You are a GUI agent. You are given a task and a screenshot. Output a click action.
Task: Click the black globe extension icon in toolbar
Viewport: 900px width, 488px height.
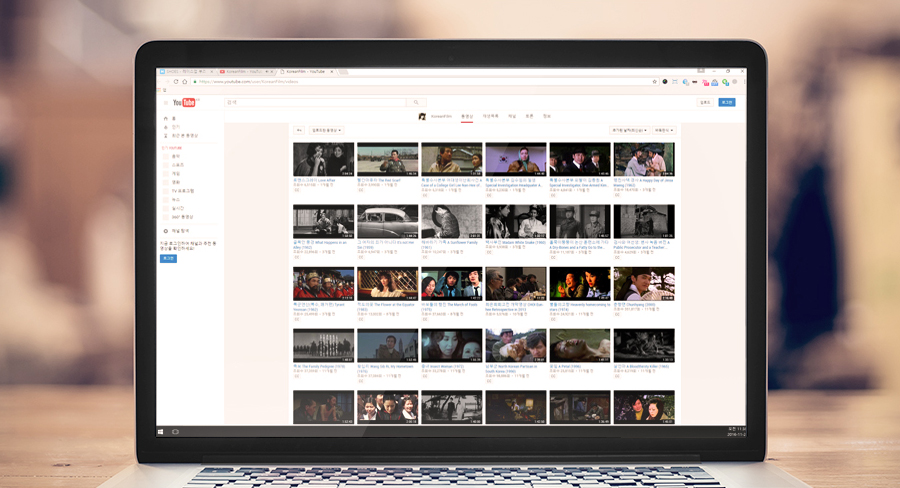665,82
